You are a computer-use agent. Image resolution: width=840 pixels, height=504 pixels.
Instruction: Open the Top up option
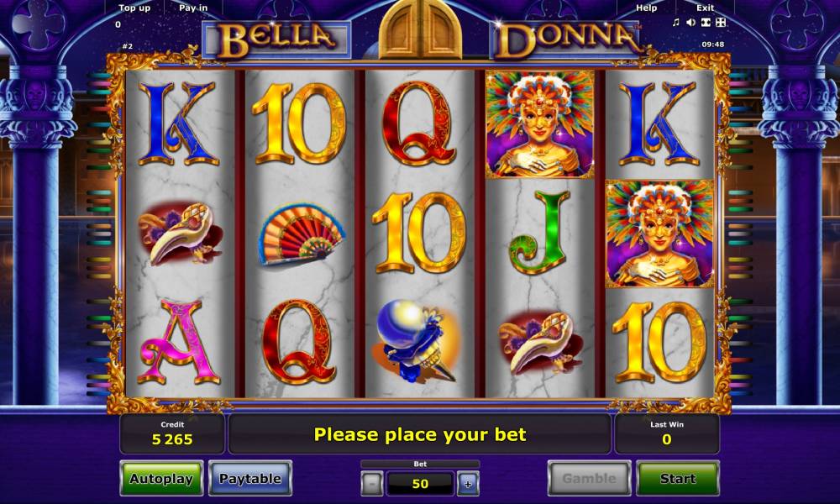click(134, 8)
